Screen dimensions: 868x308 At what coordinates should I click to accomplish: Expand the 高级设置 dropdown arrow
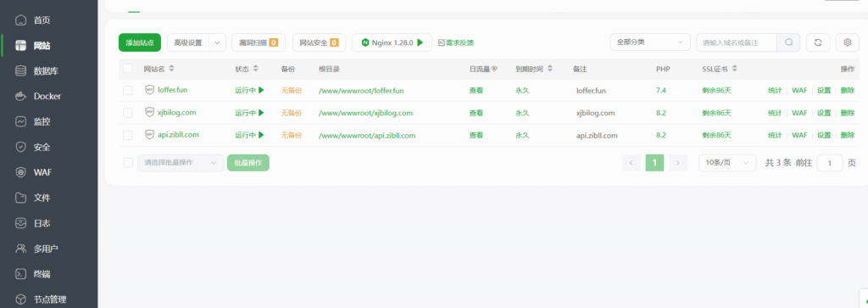[x=217, y=42]
